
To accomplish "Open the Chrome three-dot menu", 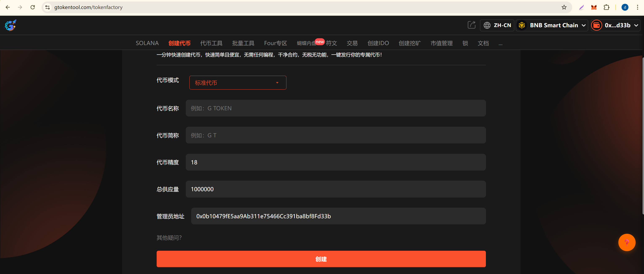I will (x=637, y=7).
